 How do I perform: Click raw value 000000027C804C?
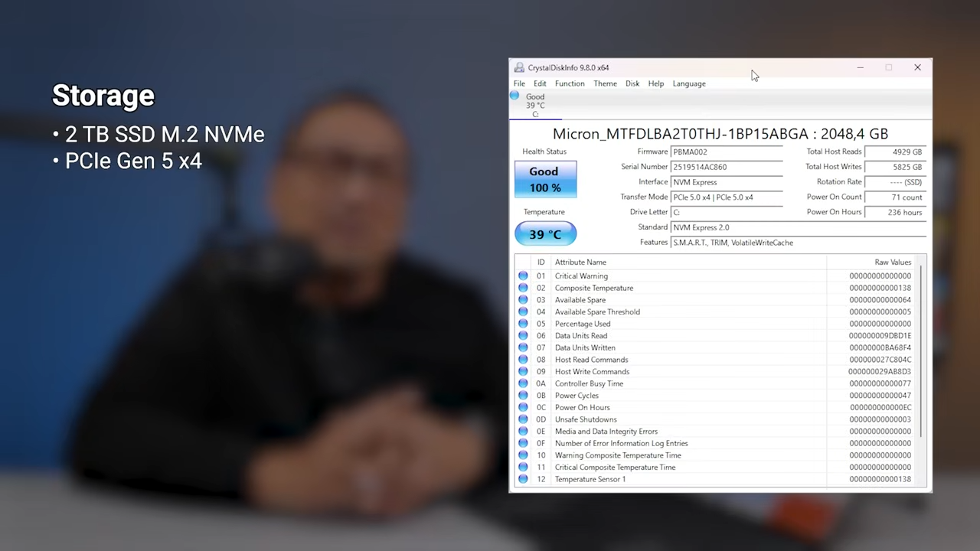(880, 360)
